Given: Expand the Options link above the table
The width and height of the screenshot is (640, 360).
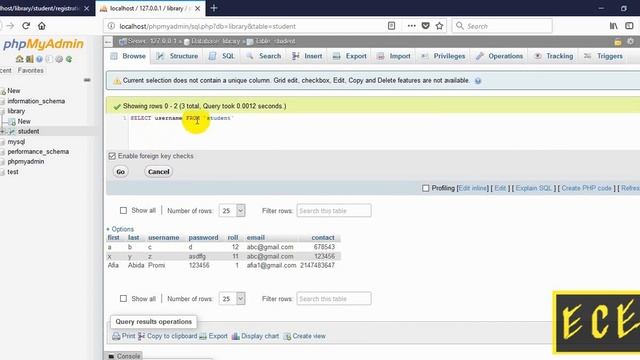Looking at the screenshot, I should (120, 229).
